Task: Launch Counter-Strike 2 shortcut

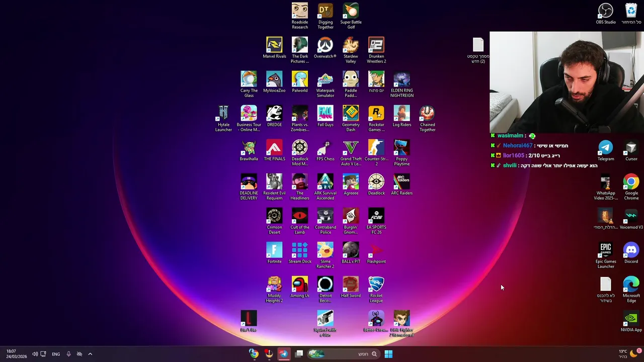Action: click(x=376, y=153)
